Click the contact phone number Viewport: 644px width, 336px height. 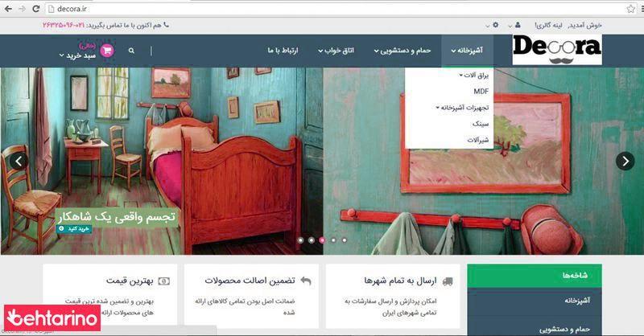click(64, 25)
